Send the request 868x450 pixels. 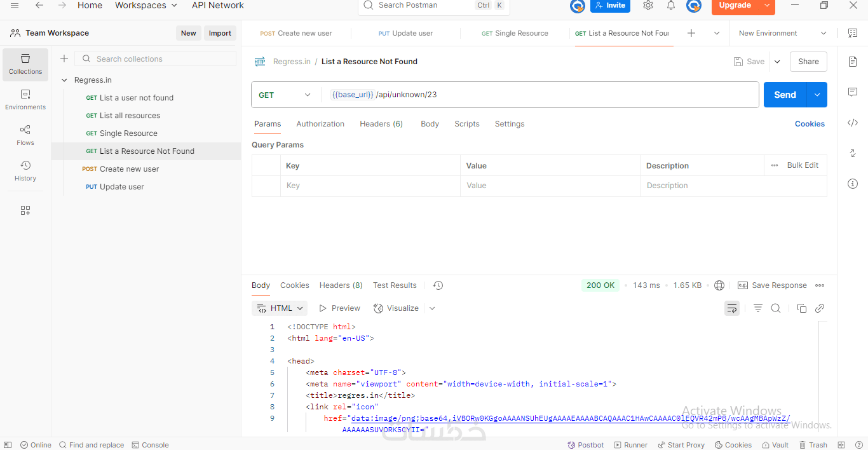coord(785,95)
